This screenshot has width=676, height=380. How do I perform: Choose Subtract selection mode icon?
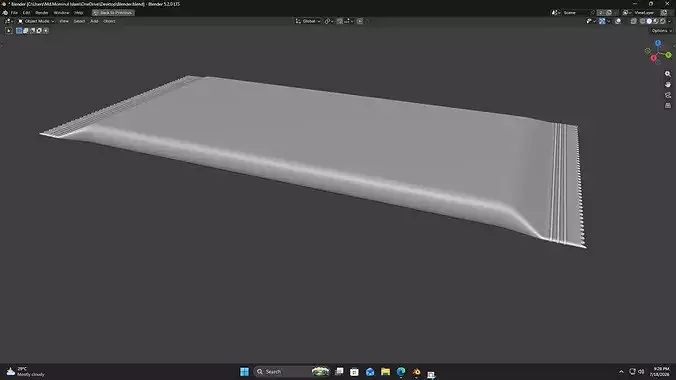click(32, 31)
